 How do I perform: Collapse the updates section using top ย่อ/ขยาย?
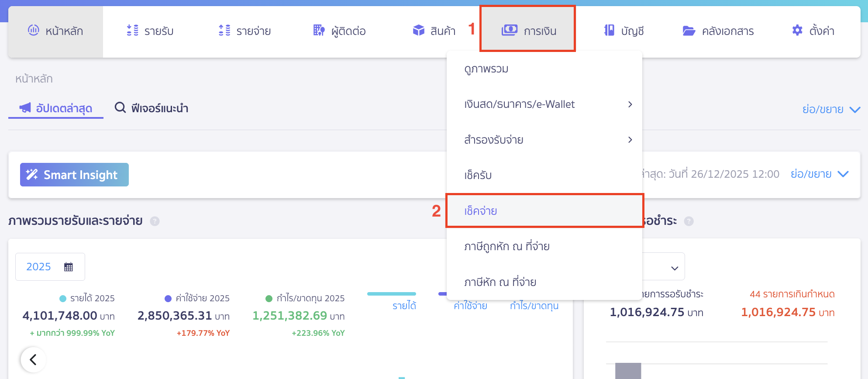[x=830, y=109]
